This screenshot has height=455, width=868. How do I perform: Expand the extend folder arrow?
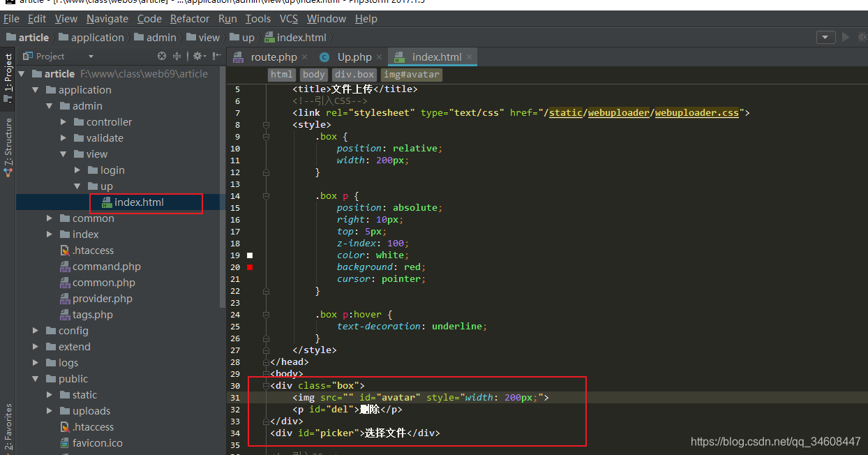(x=36, y=347)
